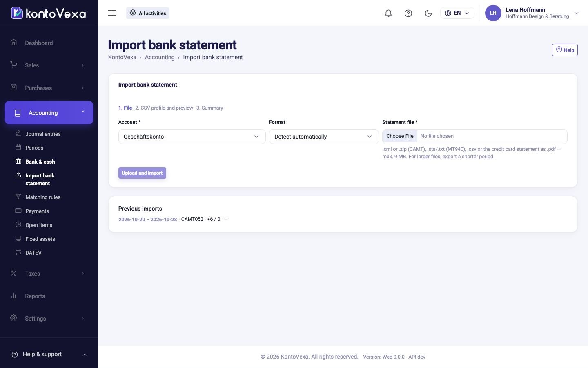Click the Settings gear icon
This screenshot has width=588, height=368.
[14, 318]
